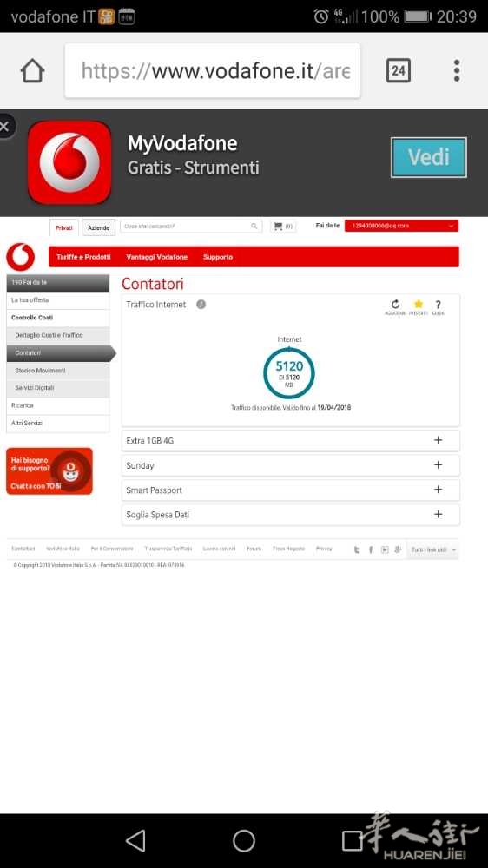The width and height of the screenshot is (488, 868).
Task: Select 190 Fai da te sidebar header
Action: point(57,282)
